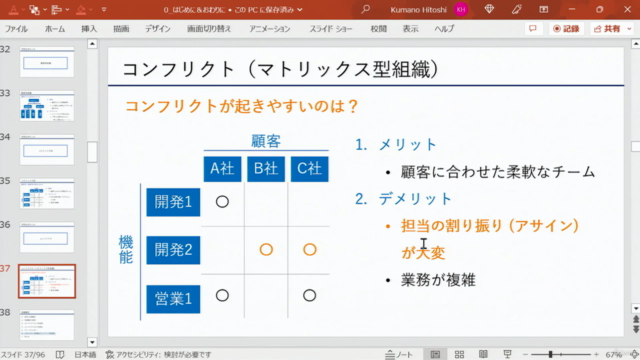Open the ファイル menu

point(16,29)
